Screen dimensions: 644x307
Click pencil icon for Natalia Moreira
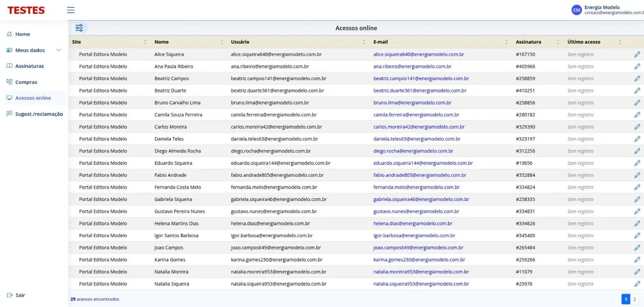pos(637,272)
